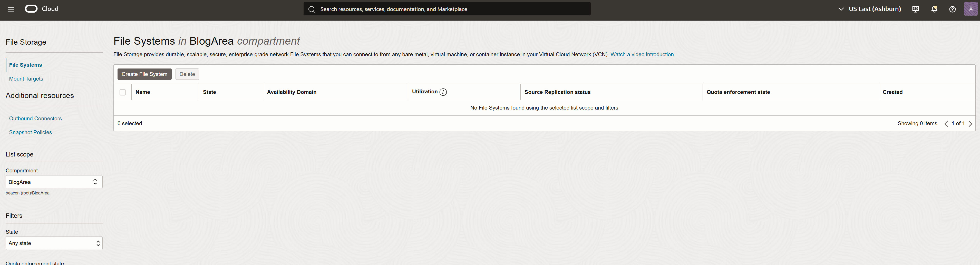This screenshot has height=265, width=980.
Task: Click the search magnifier icon
Action: (x=312, y=9)
